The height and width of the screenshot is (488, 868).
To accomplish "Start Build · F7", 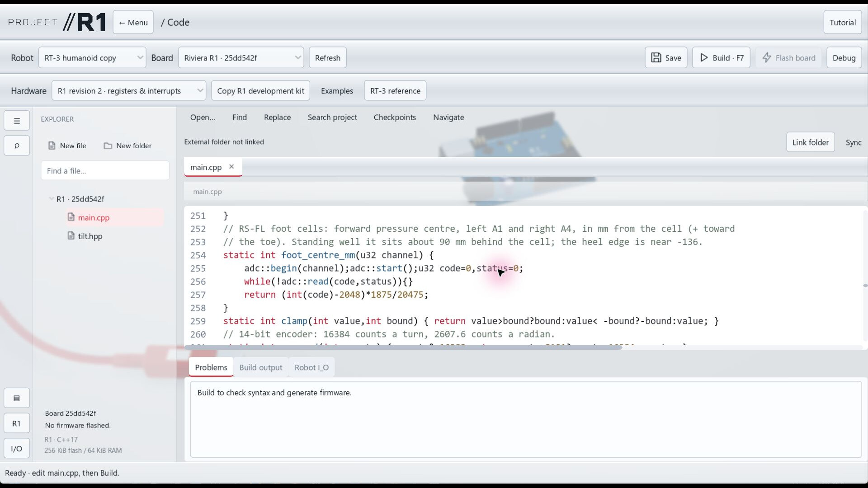I will (x=721, y=58).
